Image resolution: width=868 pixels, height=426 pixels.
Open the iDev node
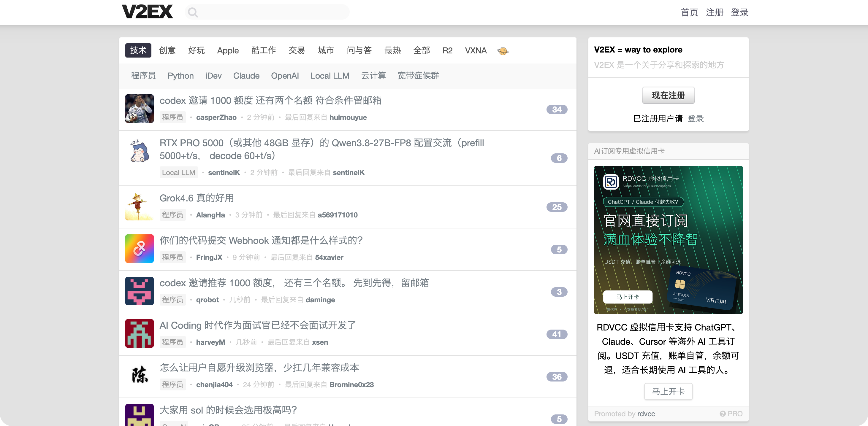pos(213,76)
